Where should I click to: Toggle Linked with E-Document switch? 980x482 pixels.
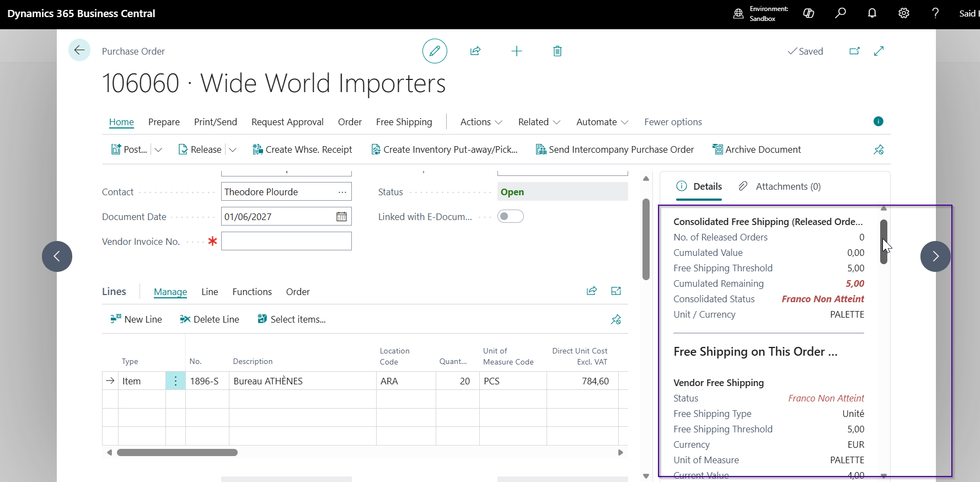click(x=511, y=216)
